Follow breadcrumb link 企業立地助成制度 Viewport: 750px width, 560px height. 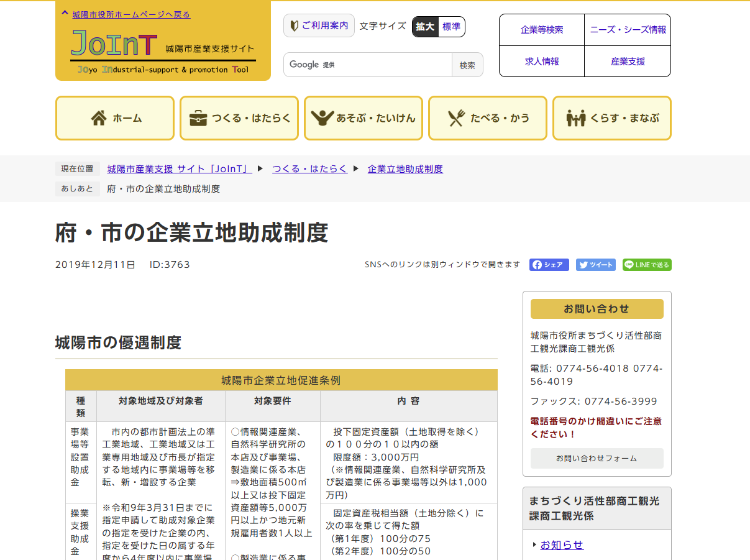pyautogui.click(x=405, y=169)
